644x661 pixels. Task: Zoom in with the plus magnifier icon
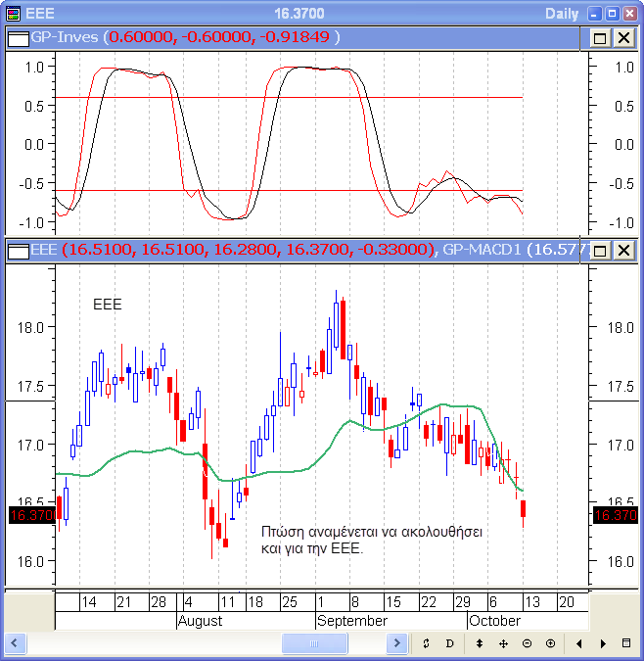[550, 643]
